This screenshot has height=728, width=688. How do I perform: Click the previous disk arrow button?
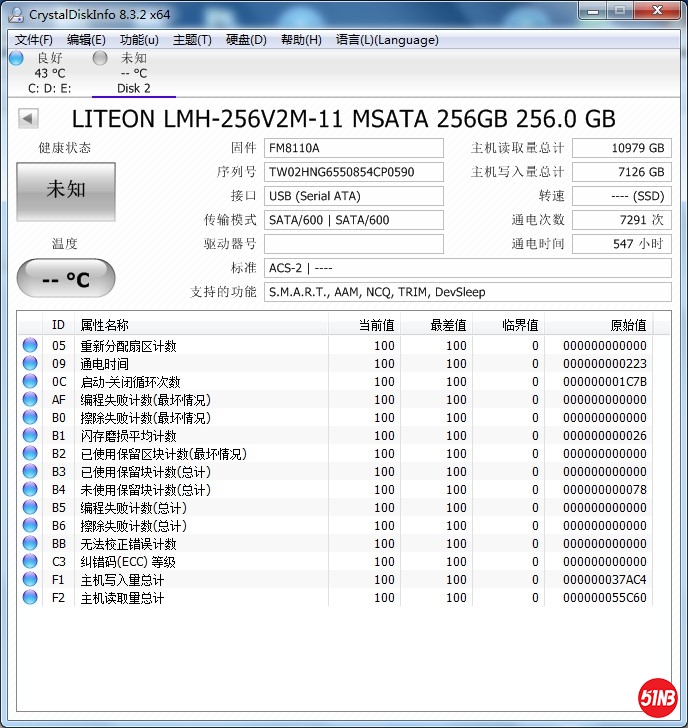[28, 119]
